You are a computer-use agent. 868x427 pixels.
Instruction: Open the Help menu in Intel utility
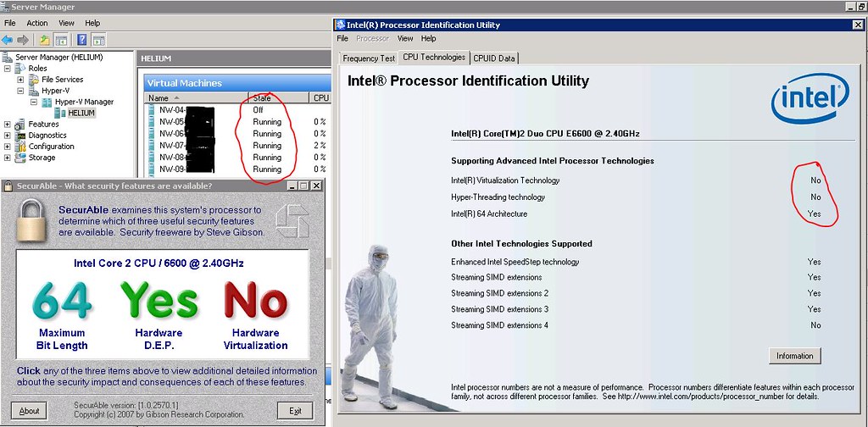428,39
